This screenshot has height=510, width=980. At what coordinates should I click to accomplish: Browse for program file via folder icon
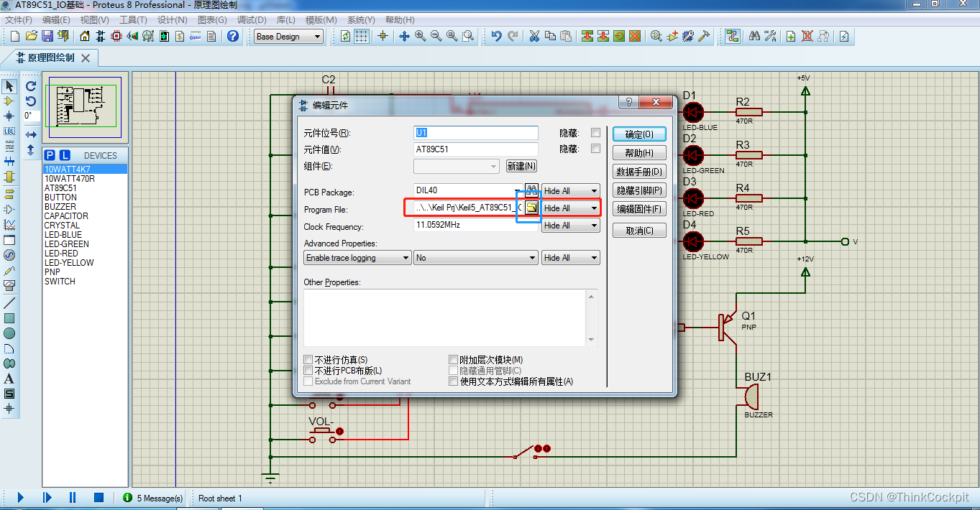(531, 208)
